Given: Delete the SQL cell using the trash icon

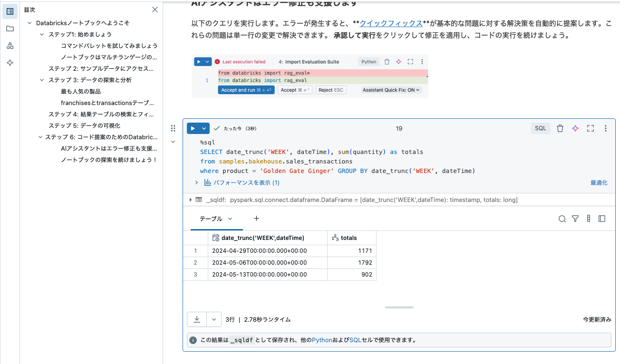Looking at the screenshot, I should (x=560, y=128).
